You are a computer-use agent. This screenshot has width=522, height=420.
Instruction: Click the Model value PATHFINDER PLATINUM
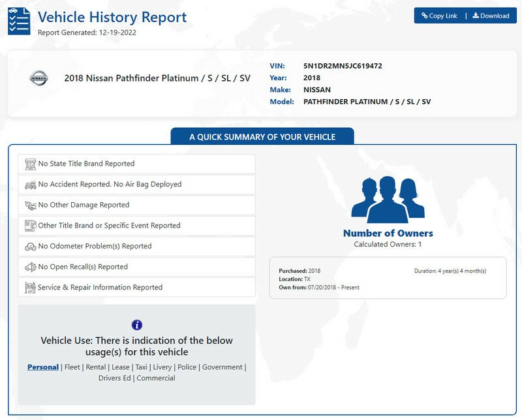click(367, 102)
